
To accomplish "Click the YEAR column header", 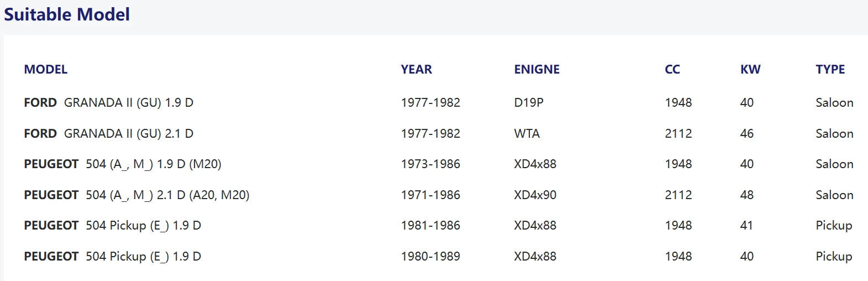I will pos(417,70).
